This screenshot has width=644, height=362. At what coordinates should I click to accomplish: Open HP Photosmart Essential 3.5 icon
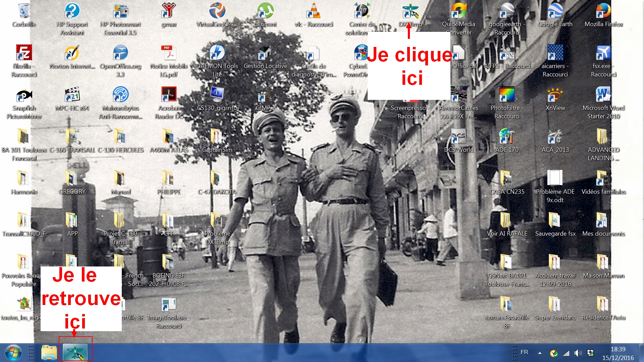[x=120, y=11]
